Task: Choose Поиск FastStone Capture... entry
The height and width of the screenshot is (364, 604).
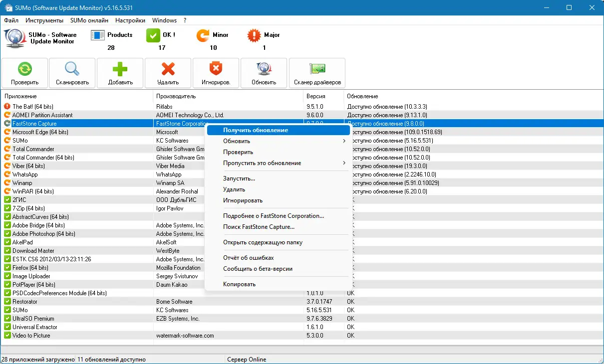Action: 278,227
